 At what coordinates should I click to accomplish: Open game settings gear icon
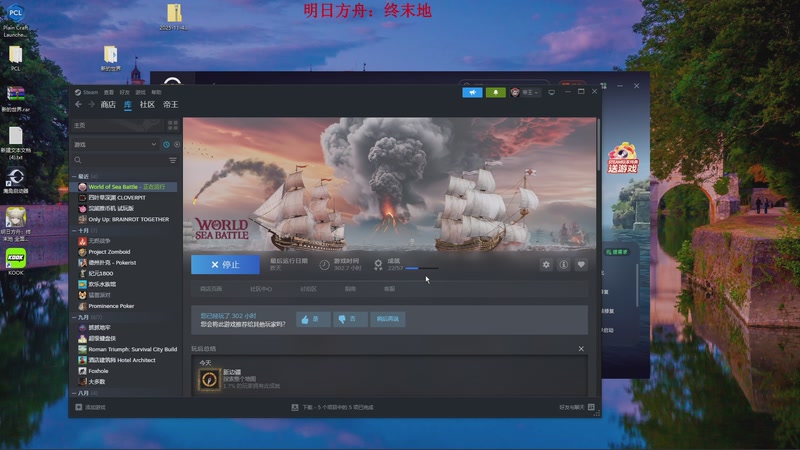pyautogui.click(x=546, y=264)
